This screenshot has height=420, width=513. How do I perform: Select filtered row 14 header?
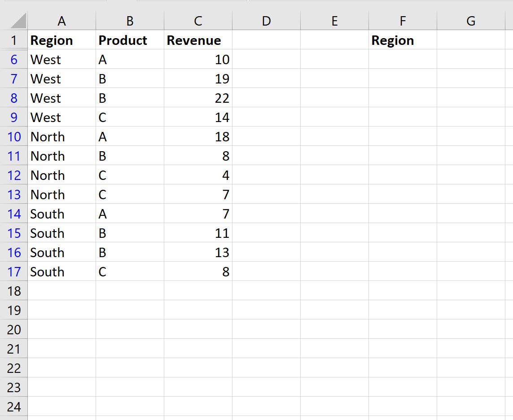tap(14, 214)
